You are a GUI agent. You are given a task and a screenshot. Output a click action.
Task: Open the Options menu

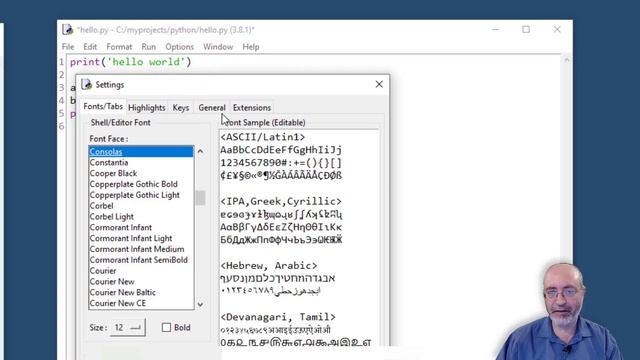coord(180,47)
